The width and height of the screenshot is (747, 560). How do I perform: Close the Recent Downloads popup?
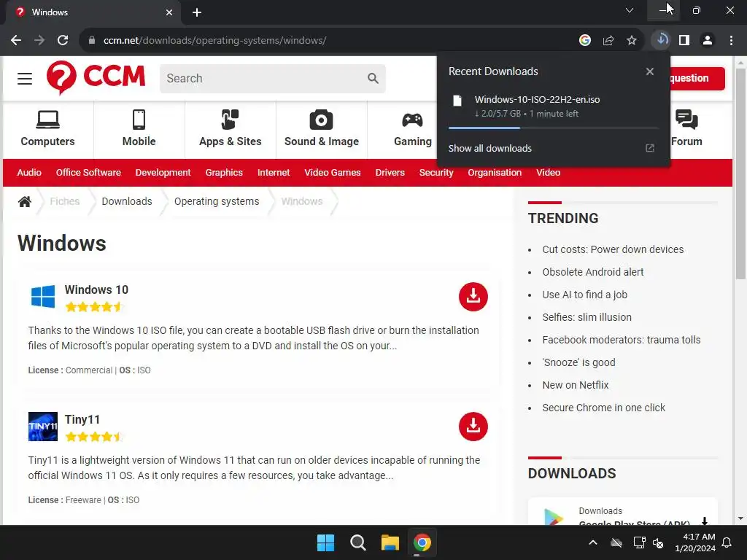pyautogui.click(x=650, y=71)
